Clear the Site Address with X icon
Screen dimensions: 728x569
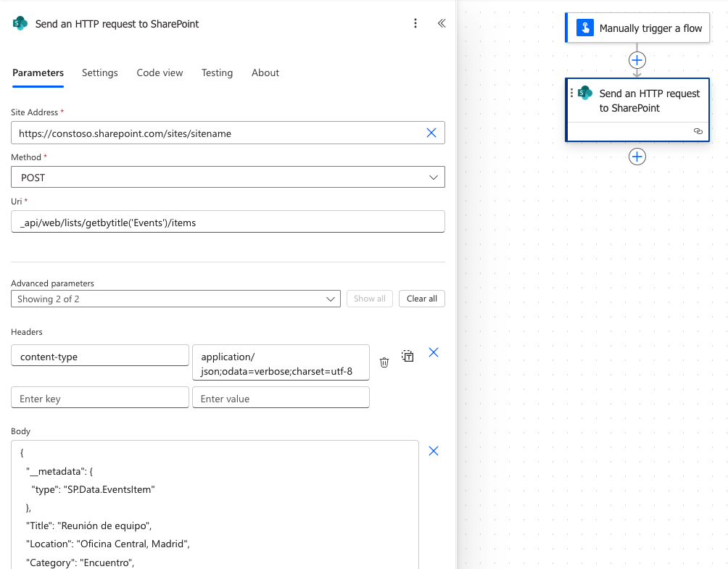[431, 133]
